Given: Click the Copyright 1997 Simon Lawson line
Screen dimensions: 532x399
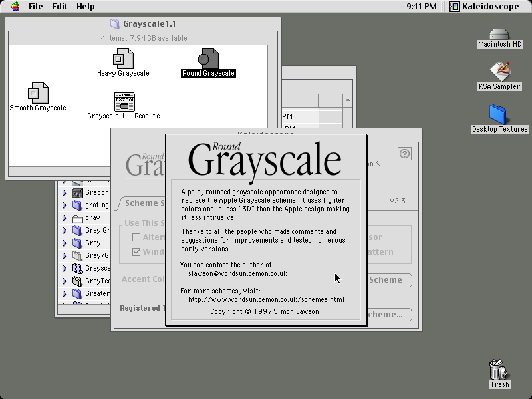Looking at the screenshot, I should [x=265, y=311].
